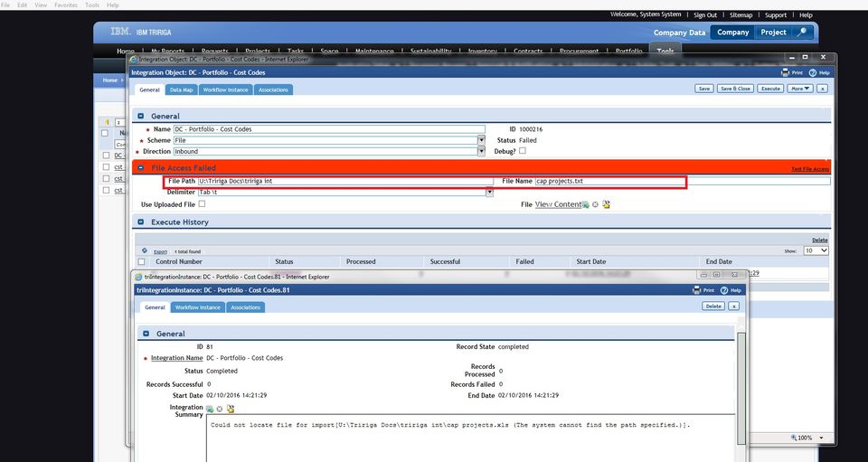868x462 pixels.
Task: Open the Tools menu in TRIRIGA navigation
Action: point(665,51)
